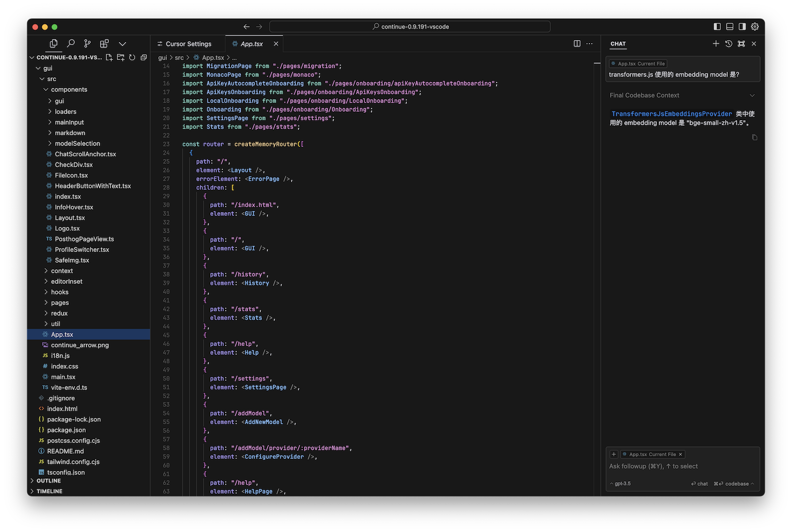Image resolution: width=792 pixels, height=532 pixels.
Task: Create a new file in the explorer
Action: (x=109, y=57)
